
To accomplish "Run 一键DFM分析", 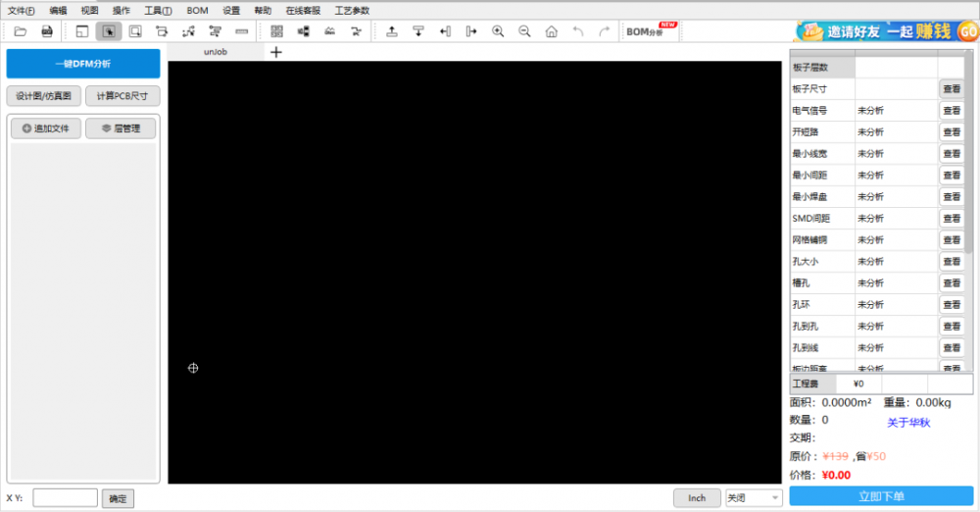I will [x=83, y=64].
